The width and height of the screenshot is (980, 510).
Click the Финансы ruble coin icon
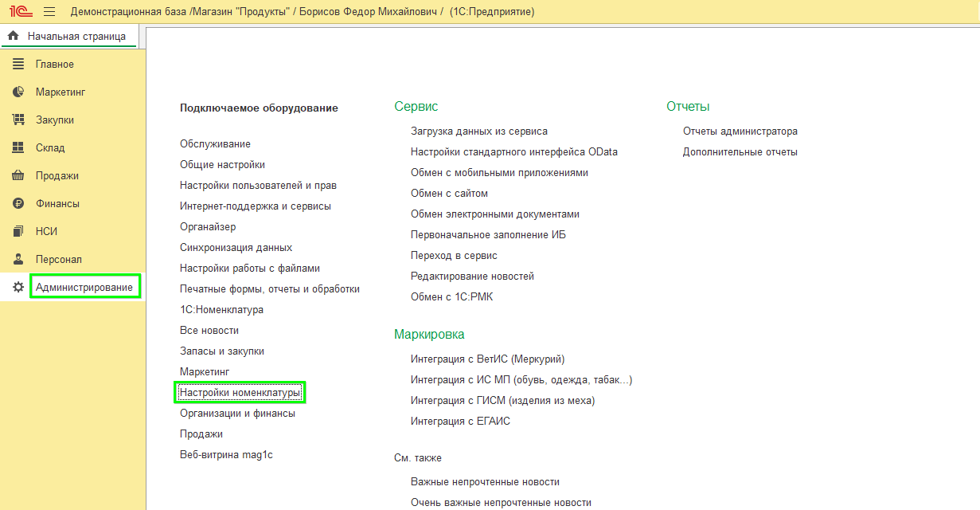(x=18, y=203)
